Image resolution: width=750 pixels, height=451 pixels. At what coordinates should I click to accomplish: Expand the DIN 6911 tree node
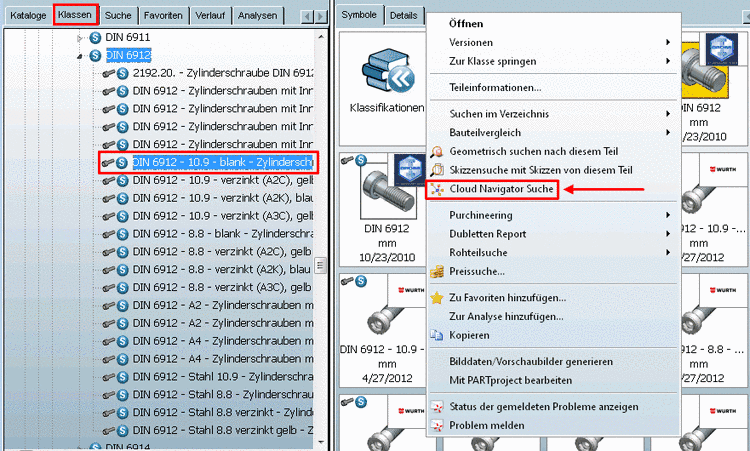point(80,37)
